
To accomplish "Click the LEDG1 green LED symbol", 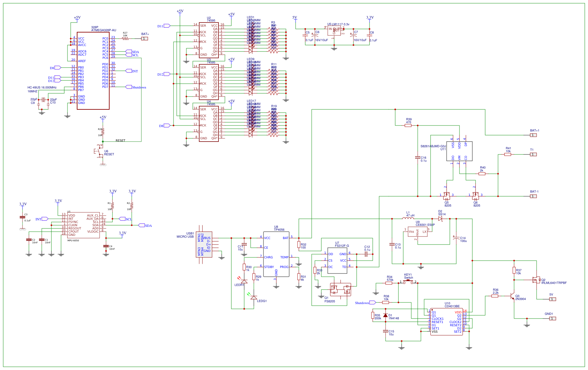I will pyautogui.click(x=254, y=298).
